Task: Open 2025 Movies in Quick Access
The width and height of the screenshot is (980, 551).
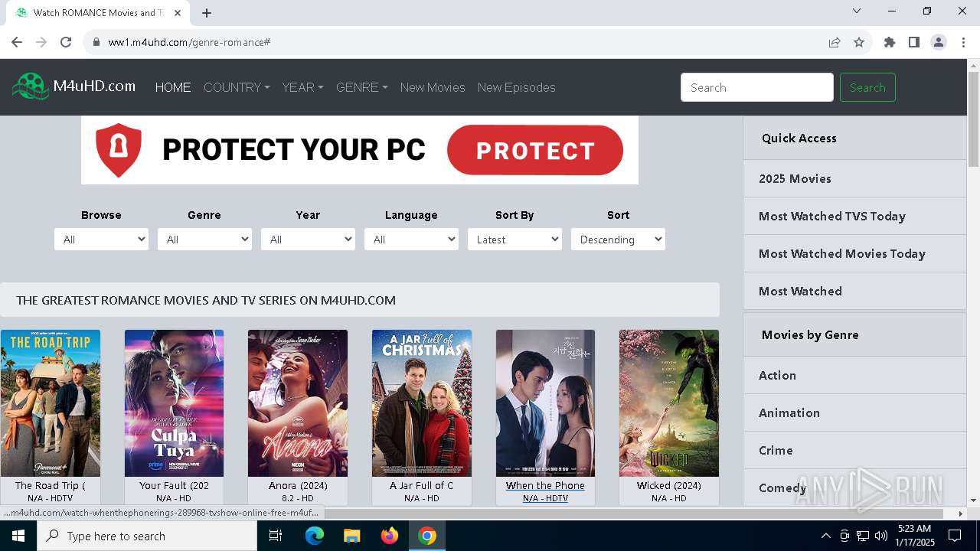Action: click(854, 178)
